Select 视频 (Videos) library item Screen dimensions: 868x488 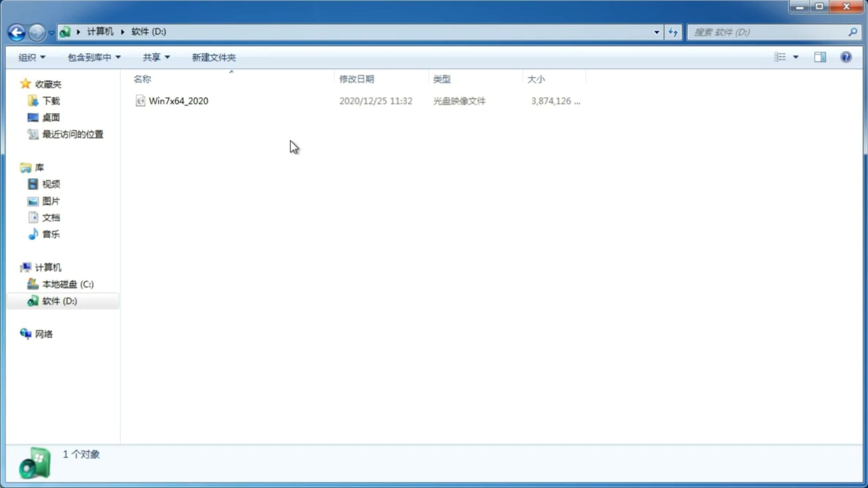pos(51,184)
